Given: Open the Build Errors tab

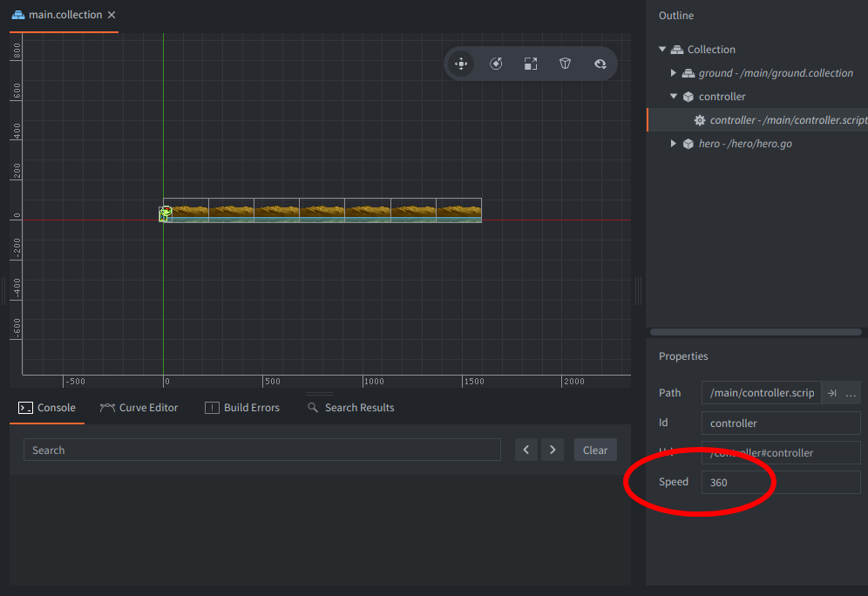Looking at the screenshot, I should click(242, 408).
